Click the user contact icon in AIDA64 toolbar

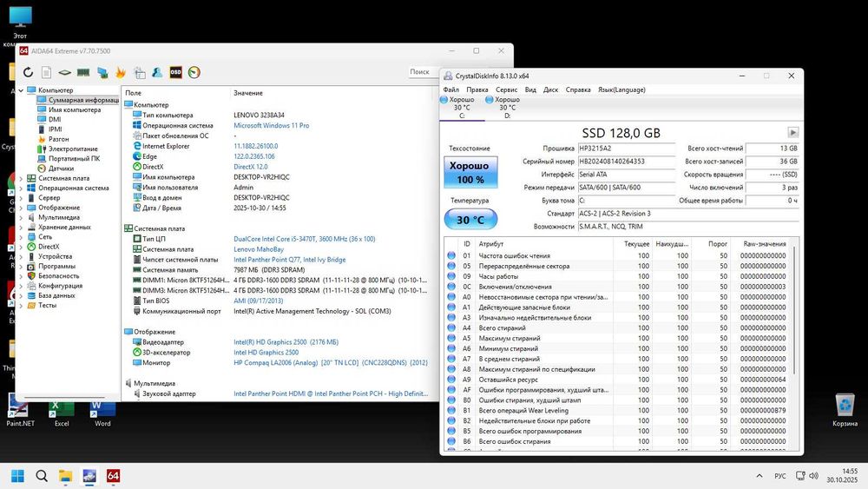[x=157, y=73]
